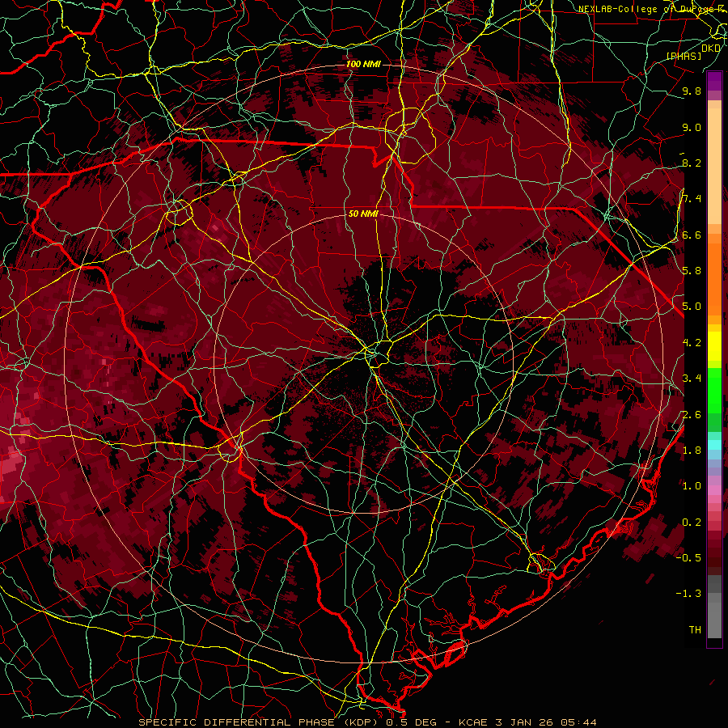Click the 50 NMI range ring label
This screenshot has height=728, width=728.
click(x=363, y=214)
